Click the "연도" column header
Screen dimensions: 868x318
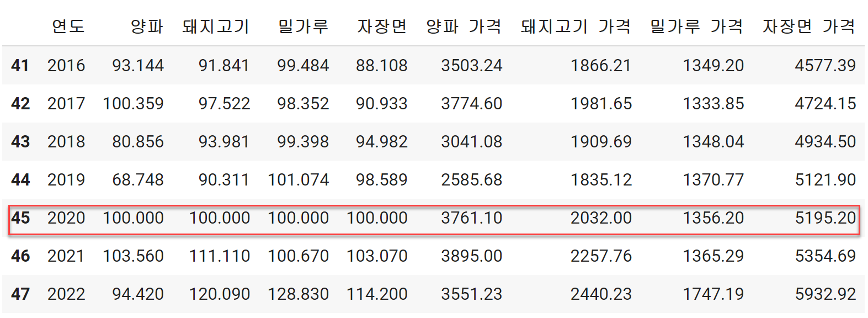[68, 26]
